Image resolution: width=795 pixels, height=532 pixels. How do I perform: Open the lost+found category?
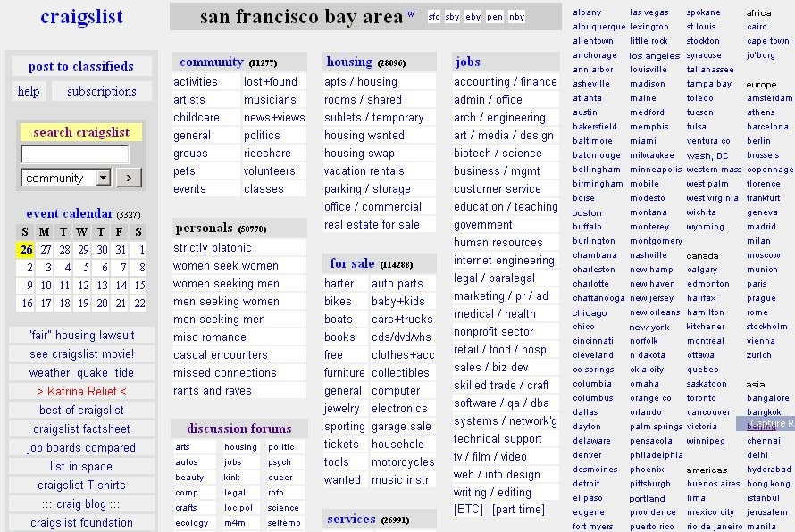click(x=271, y=81)
